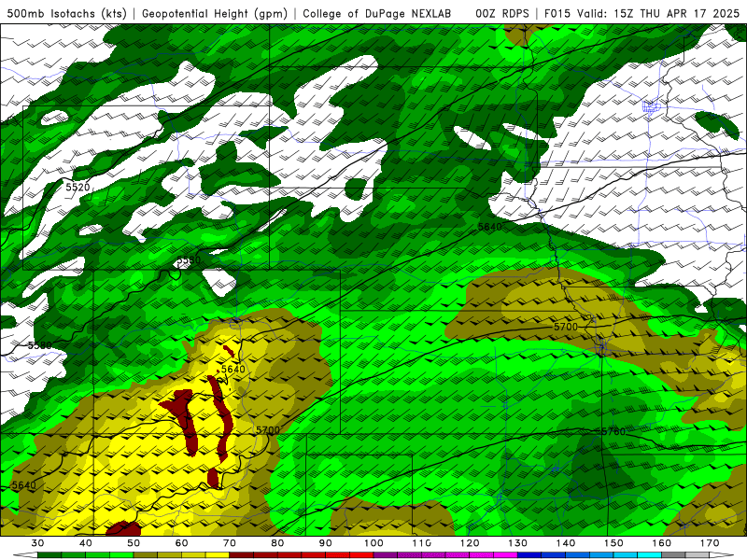Select the 150 scale value

pos(614,543)
